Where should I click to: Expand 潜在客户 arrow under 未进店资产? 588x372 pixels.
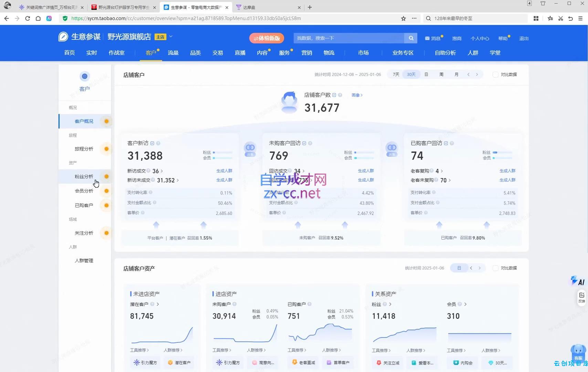(x=158, y=304)
